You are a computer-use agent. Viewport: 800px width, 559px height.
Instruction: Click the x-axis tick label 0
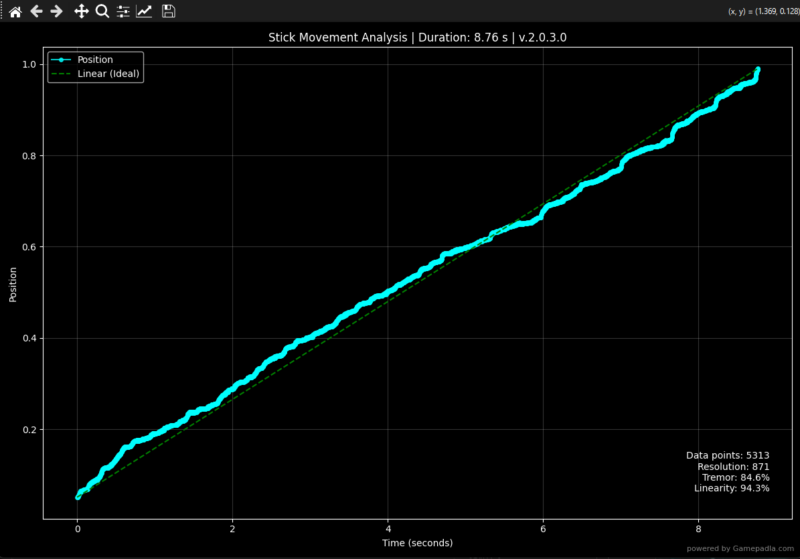78,529
